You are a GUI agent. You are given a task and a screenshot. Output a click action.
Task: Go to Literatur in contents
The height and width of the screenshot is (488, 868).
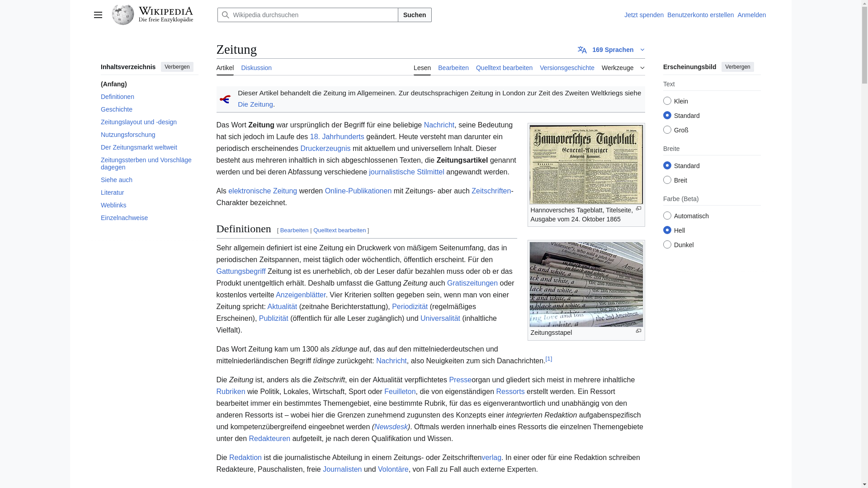pos(112,192)
